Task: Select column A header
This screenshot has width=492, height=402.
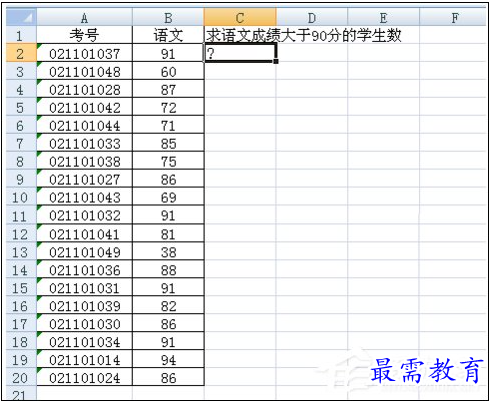Action: (x=84, y=17)
